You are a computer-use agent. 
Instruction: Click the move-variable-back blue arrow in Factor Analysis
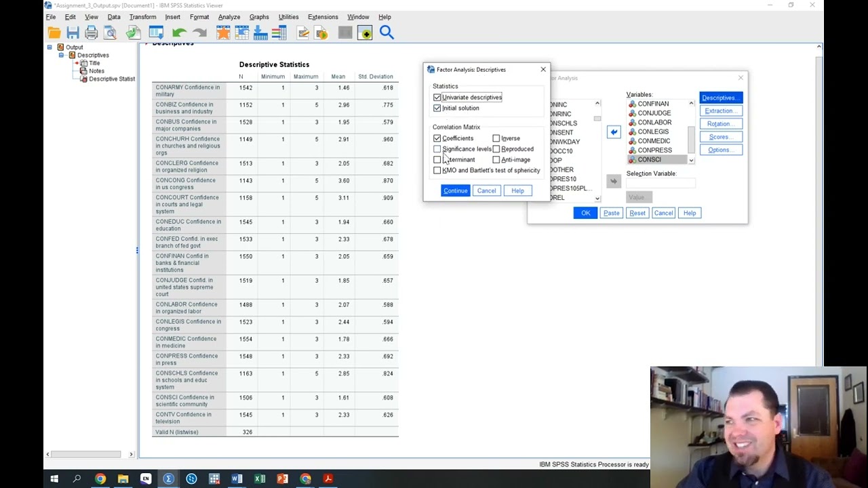click(x=614, y=132)
